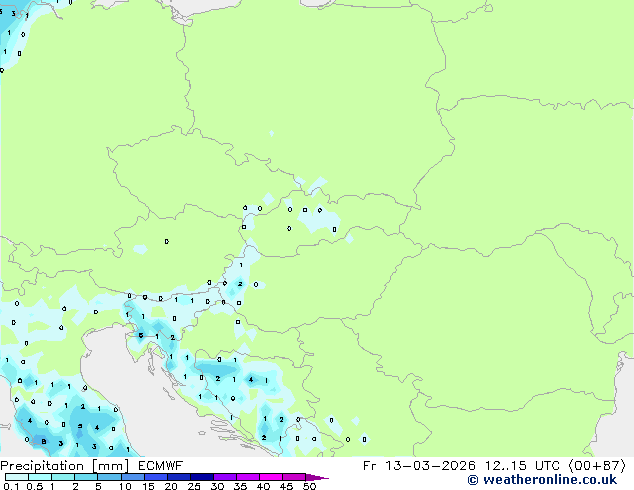Image resolution: width=634 pixels, height=490 pixels.
Task: Click the 5–10 mm legend color swatch
Action: [109, 477]
